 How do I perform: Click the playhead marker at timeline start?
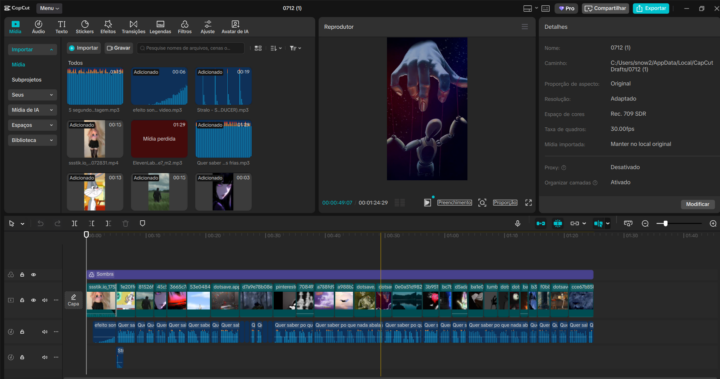[x=86, y=235]
